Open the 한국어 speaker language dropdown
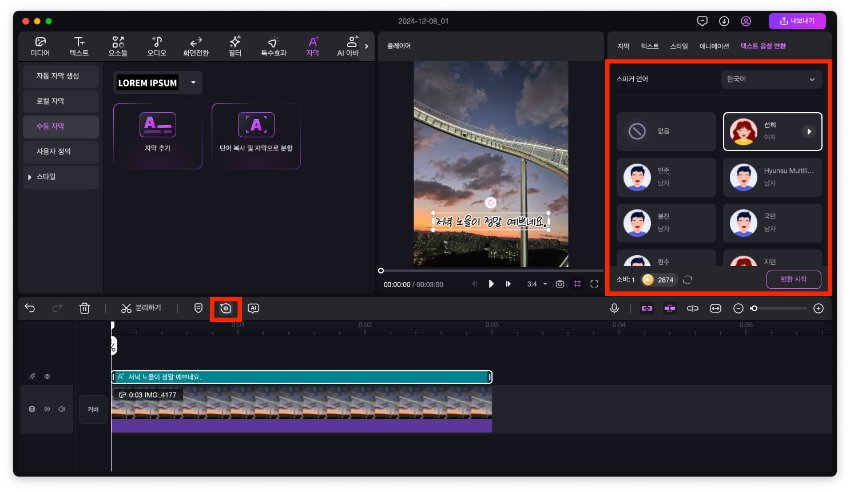This screenshot has width=850, height=492. [771, 78]
